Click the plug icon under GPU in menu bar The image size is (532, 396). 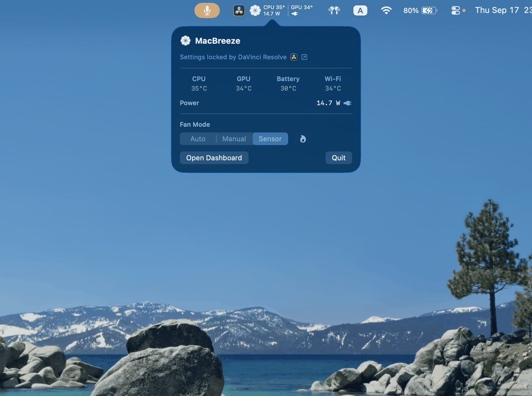(295, 14)
